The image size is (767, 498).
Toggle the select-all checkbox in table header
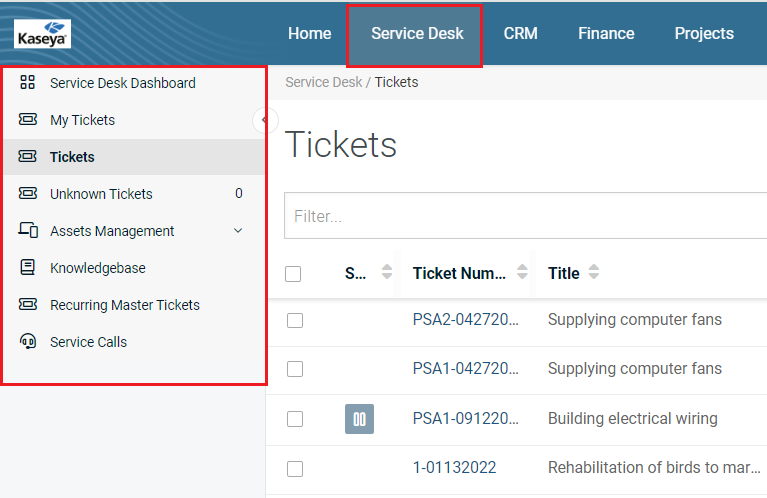(x=293, y=274)
